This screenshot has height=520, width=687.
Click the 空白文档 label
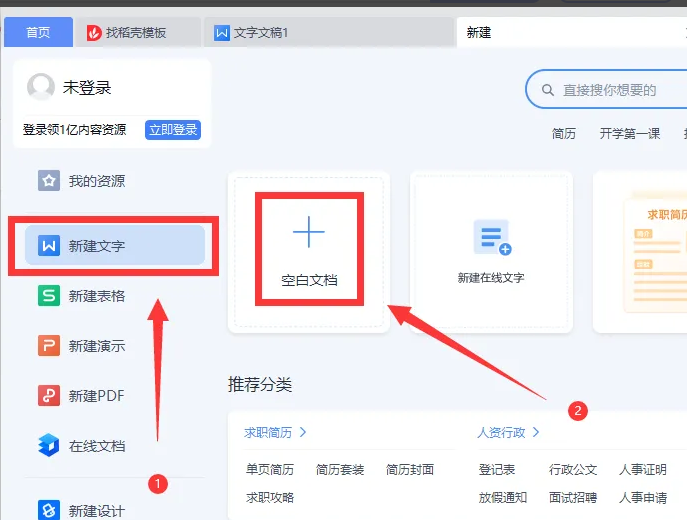(309, 280)
